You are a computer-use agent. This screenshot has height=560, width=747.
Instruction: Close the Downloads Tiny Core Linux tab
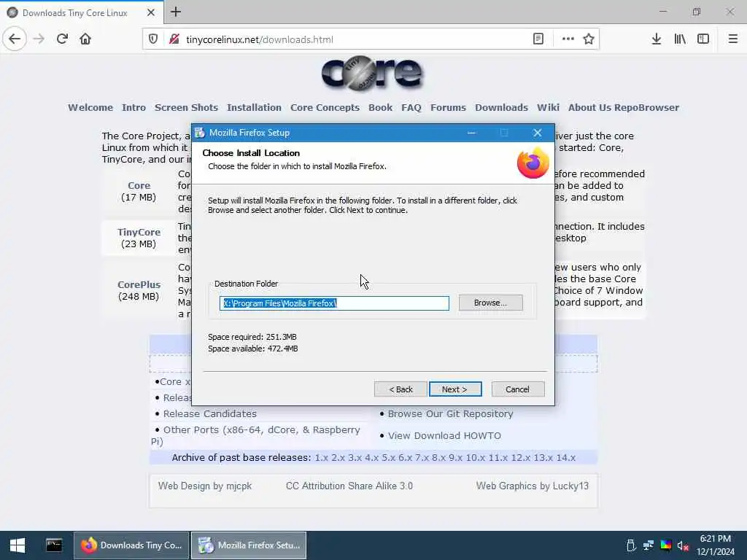(151, 12)
